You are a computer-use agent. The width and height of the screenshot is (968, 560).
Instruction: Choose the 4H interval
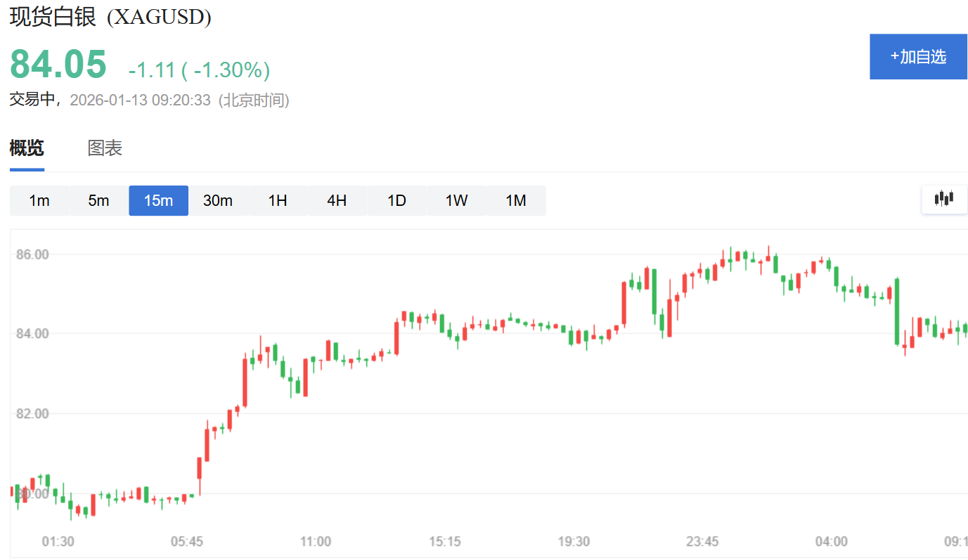click(x=337, y=201)
